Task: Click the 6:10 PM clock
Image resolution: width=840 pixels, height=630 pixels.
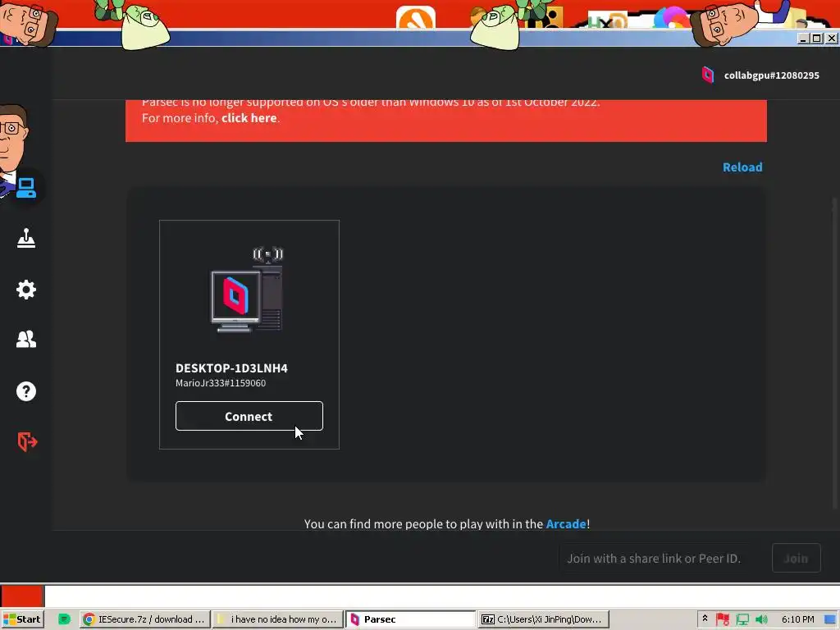Action: click(797, 619)
